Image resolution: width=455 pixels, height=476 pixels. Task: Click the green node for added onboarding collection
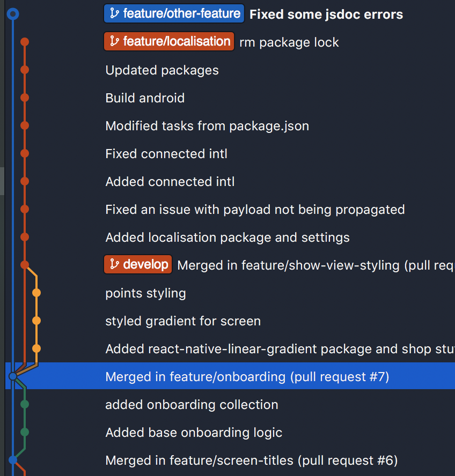(x=25, y=404)
